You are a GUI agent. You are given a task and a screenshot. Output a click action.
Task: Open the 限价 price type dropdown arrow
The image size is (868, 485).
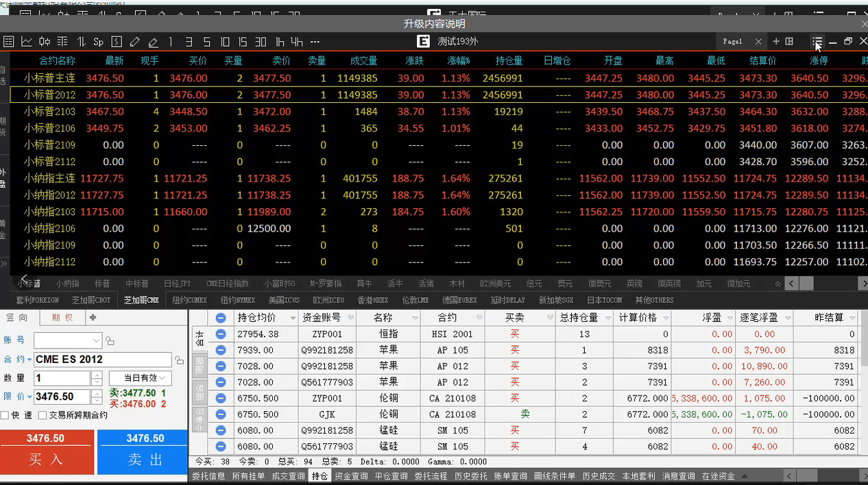click(29, 397)
